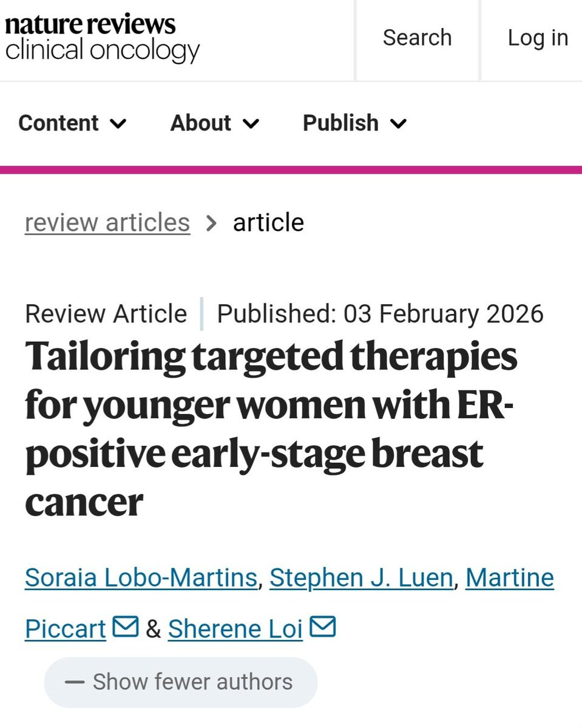Click the Published 03 February 2026 date

click(380, 315)
